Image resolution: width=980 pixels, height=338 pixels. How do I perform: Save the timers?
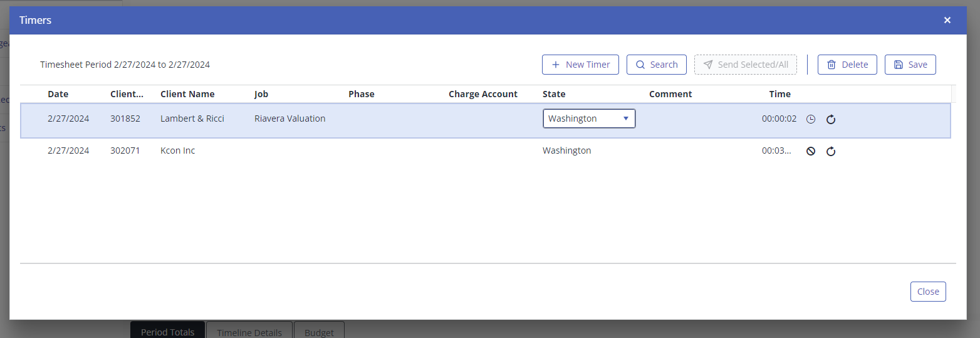coord(910,65)
